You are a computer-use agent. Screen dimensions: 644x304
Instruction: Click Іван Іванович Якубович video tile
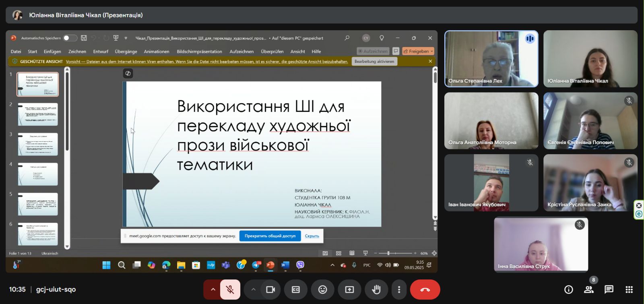491,183
